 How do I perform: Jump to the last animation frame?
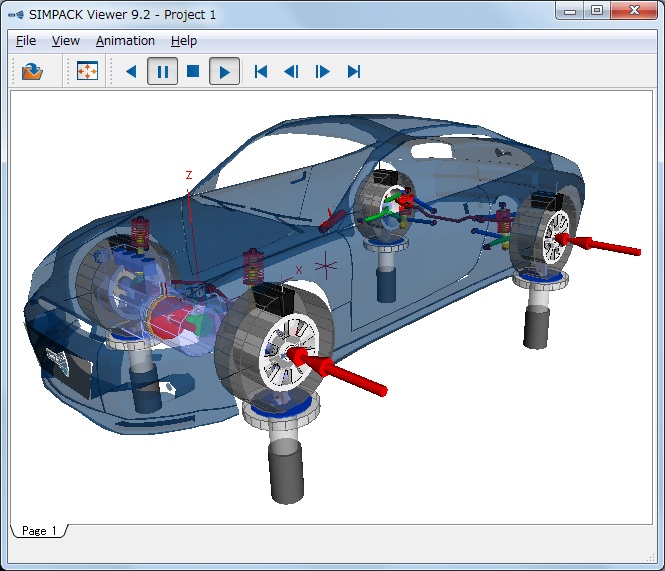(x=353, y=71)
